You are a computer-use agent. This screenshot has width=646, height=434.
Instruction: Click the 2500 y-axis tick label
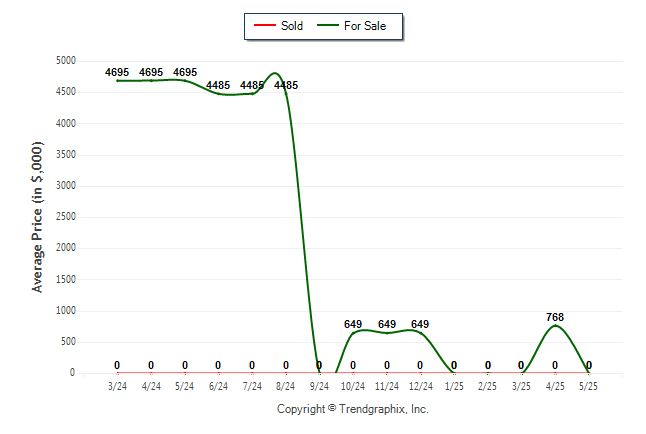[66, 216]
